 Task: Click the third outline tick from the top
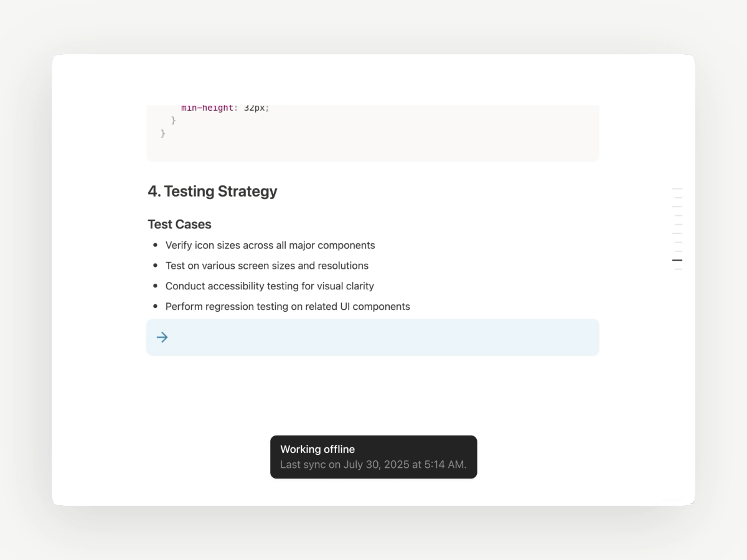click(x=677, y=206)
